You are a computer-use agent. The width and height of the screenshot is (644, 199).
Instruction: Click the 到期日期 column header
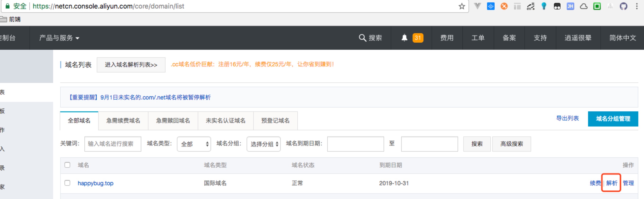[x=391, y=165]
